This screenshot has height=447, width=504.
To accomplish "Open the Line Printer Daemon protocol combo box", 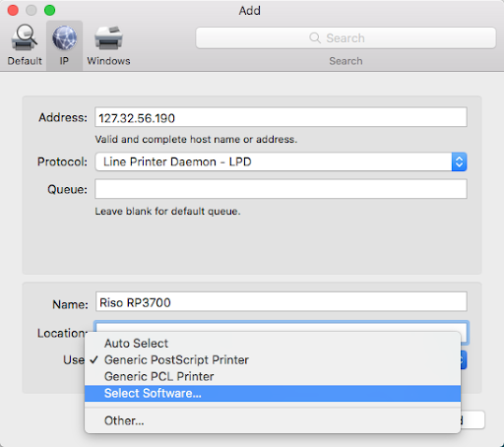I will tap(281, 161).
